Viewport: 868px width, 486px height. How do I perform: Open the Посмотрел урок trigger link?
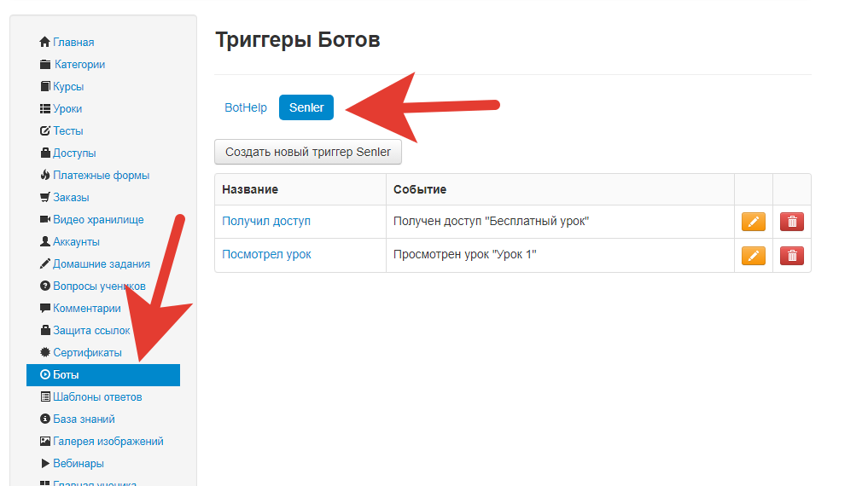266,255
